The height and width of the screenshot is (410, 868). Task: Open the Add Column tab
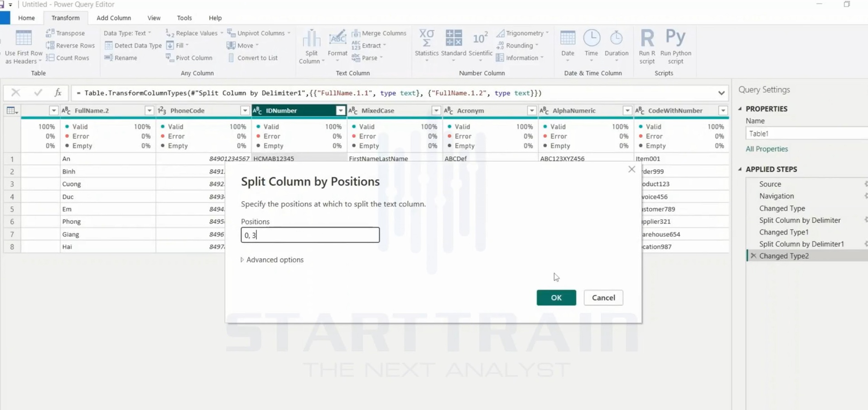coord(114,18)
